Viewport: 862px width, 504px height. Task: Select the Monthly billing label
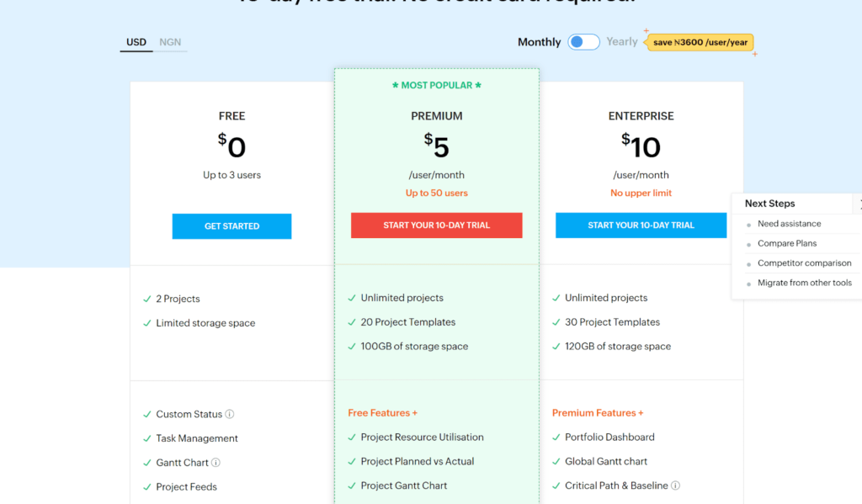(539, 42)
